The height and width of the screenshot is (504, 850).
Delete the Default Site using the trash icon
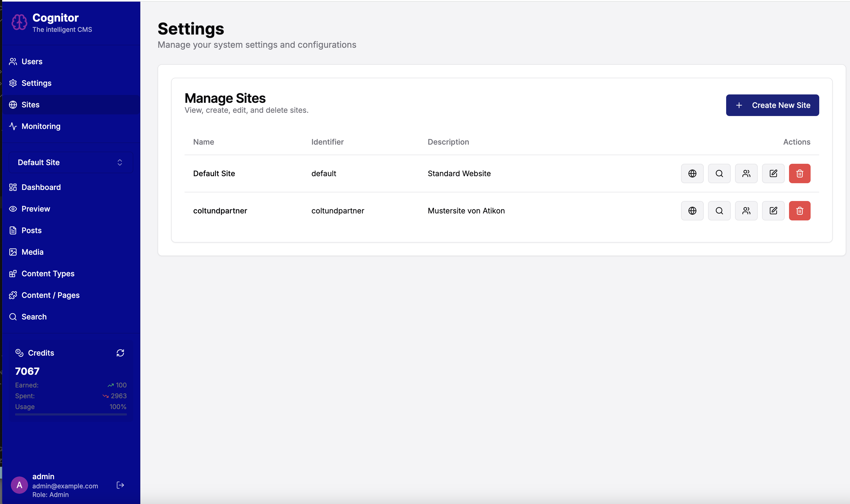tap(800, 173)
